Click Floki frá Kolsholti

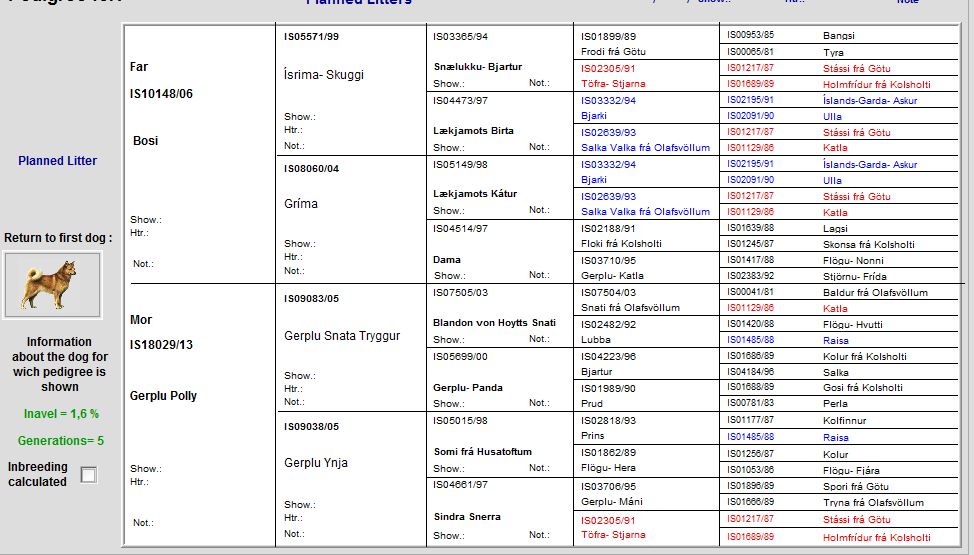[621, 244]
